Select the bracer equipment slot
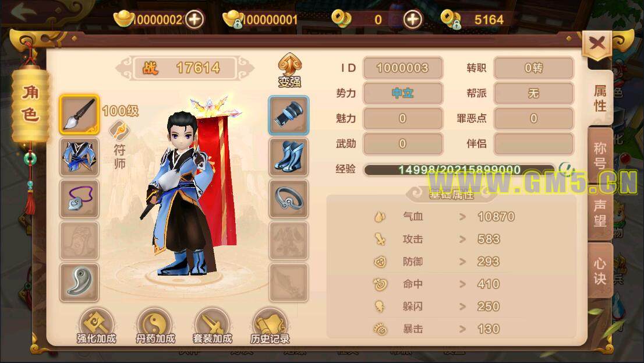 click(289, 115)
